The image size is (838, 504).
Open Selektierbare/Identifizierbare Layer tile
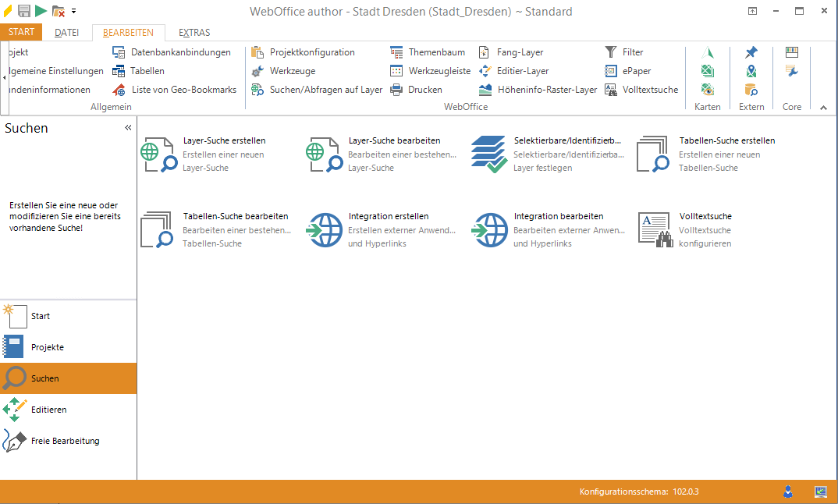coord(546,154)
